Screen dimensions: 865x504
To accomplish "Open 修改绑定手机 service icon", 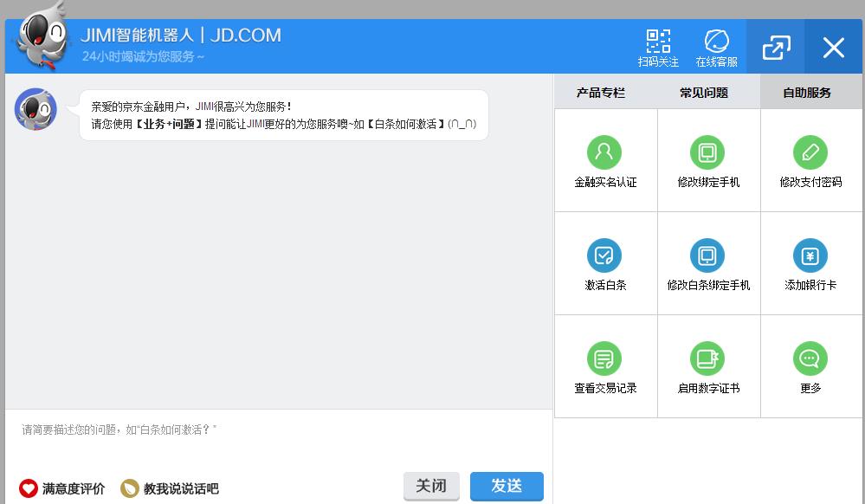I will (707, 152).
